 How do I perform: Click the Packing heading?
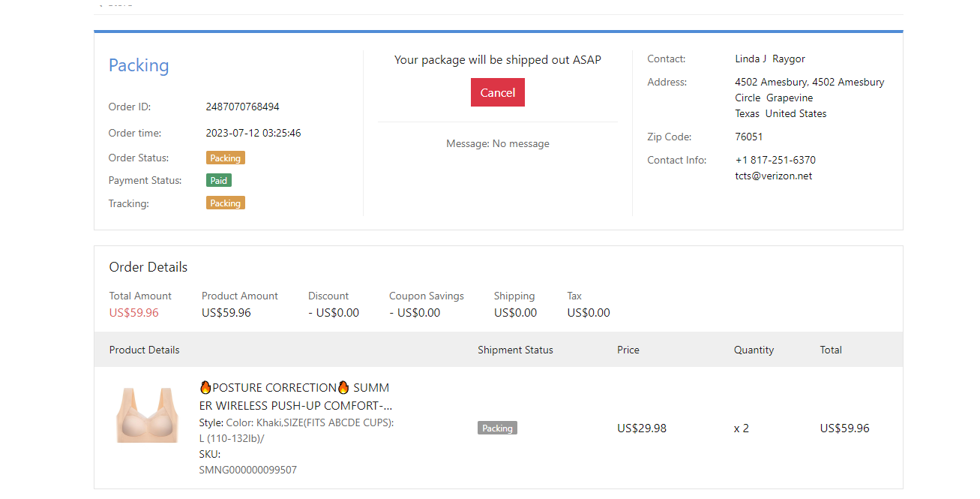(x=139, y=65)
